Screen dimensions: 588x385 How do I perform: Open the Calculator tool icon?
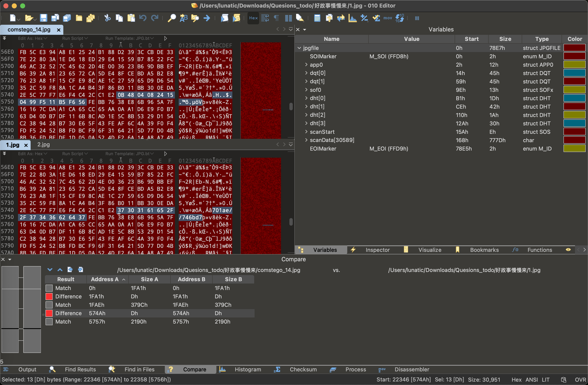pos(317,18)
